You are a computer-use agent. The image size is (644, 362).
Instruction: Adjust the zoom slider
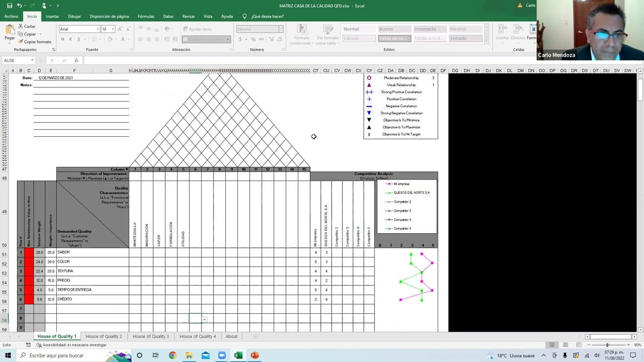pos(608,345)
